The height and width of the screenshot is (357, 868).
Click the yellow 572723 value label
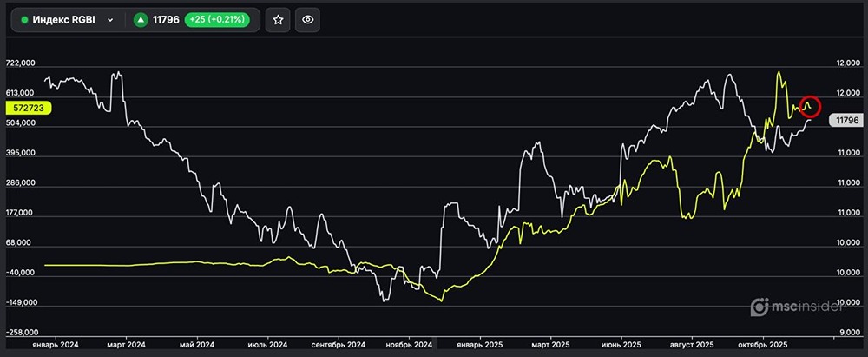(x=30, y=108)
